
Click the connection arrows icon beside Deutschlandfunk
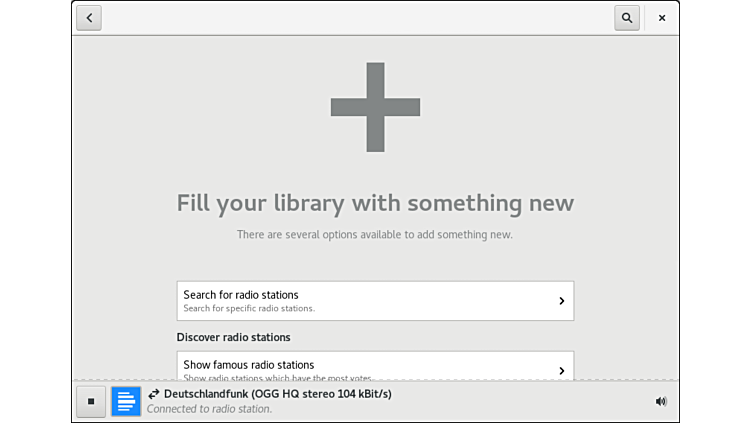pos(154,394)
